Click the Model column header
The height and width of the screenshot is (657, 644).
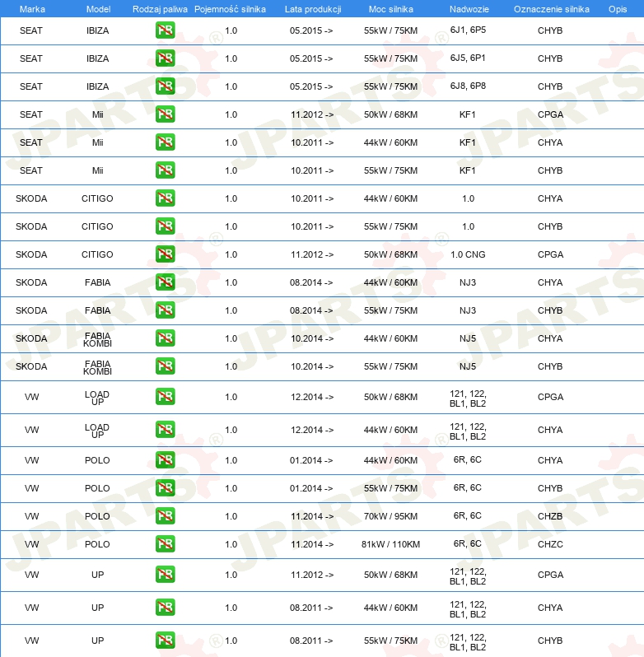[99, 9]
